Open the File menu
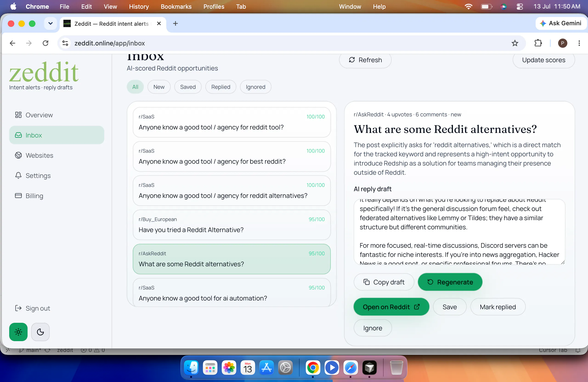 [x=64, y=6]
